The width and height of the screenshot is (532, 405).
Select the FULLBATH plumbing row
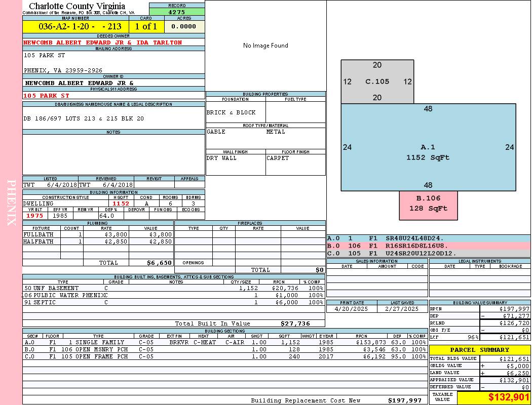pos(97,234)
